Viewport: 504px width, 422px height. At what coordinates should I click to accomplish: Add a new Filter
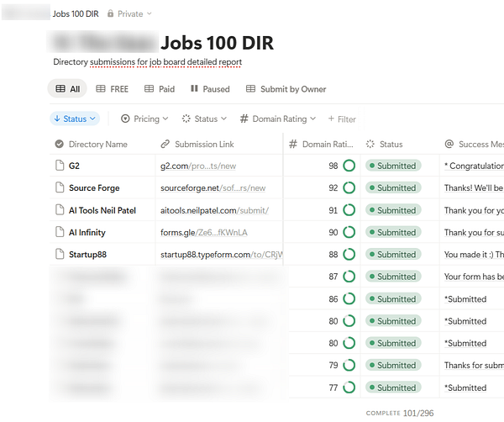coord(342,119)
